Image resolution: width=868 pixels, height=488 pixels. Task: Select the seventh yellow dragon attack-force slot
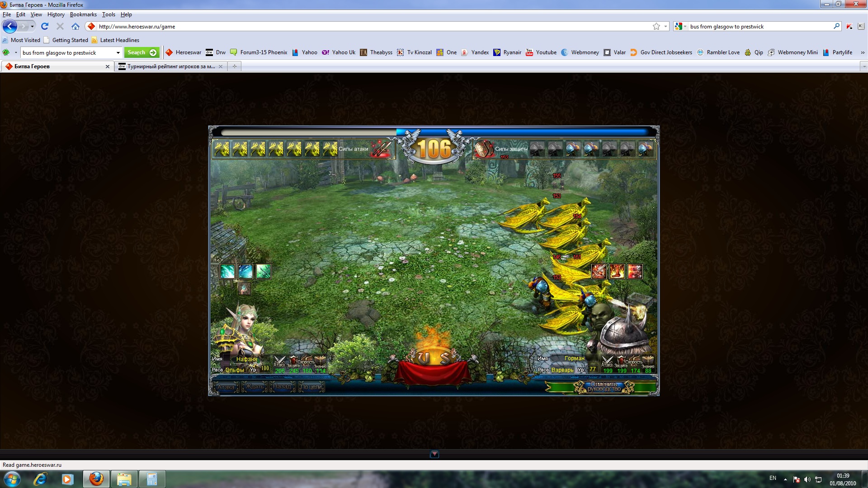[x=330, y=149]
